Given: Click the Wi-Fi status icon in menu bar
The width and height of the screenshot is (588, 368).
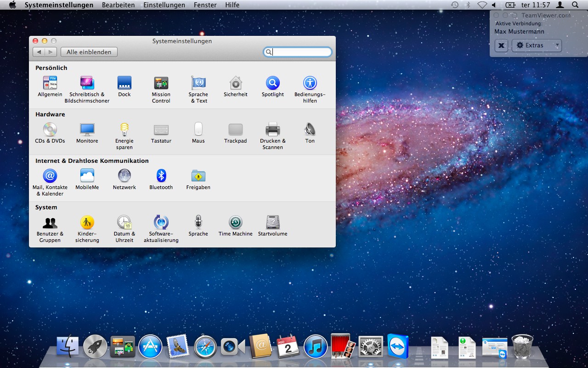Looking at the screenshot, I should click(x=482, y=5).
